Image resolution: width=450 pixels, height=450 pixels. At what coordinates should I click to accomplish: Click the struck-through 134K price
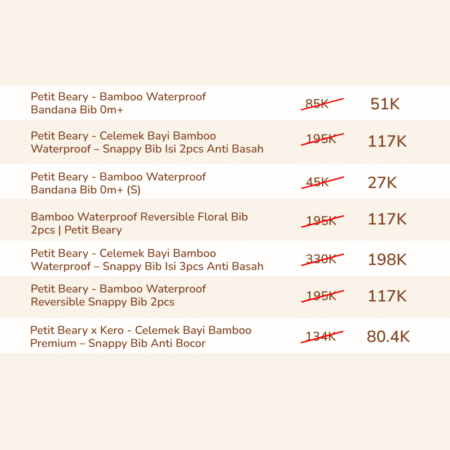pos(322,337)
